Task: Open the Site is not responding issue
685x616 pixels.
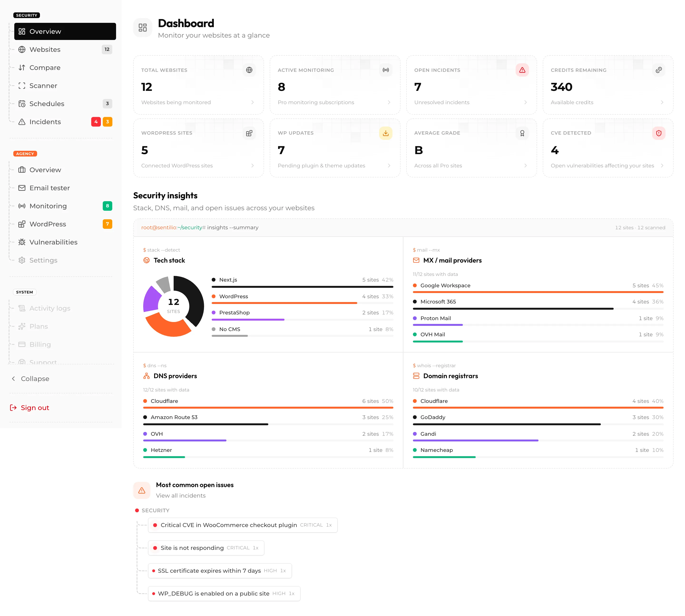Action: click(x=206, y=548)
